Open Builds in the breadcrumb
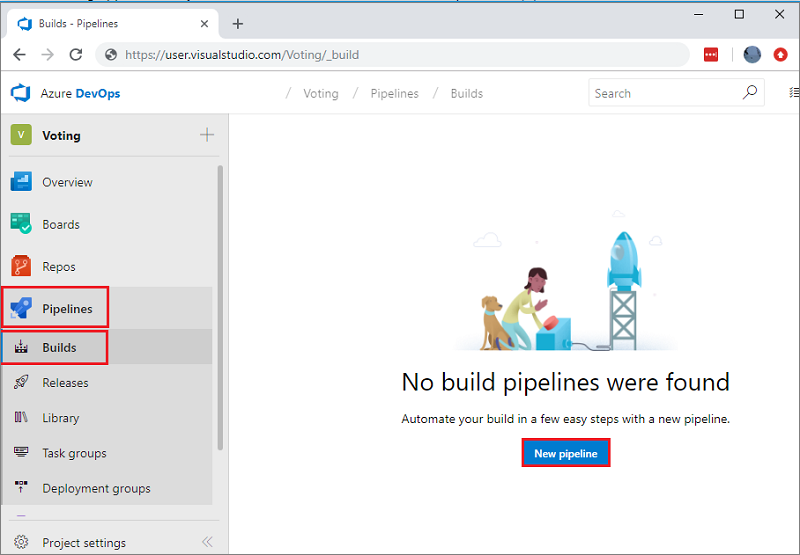800x555 pixels. tap(467, 93)
